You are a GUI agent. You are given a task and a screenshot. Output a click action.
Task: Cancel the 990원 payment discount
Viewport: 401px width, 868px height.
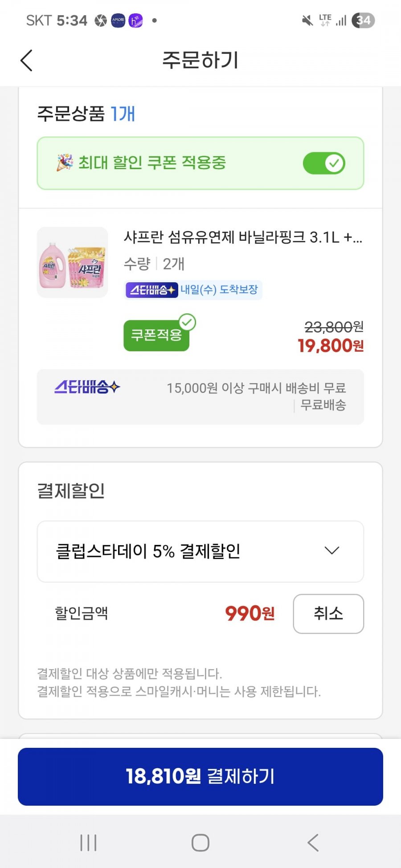point(328,614)
